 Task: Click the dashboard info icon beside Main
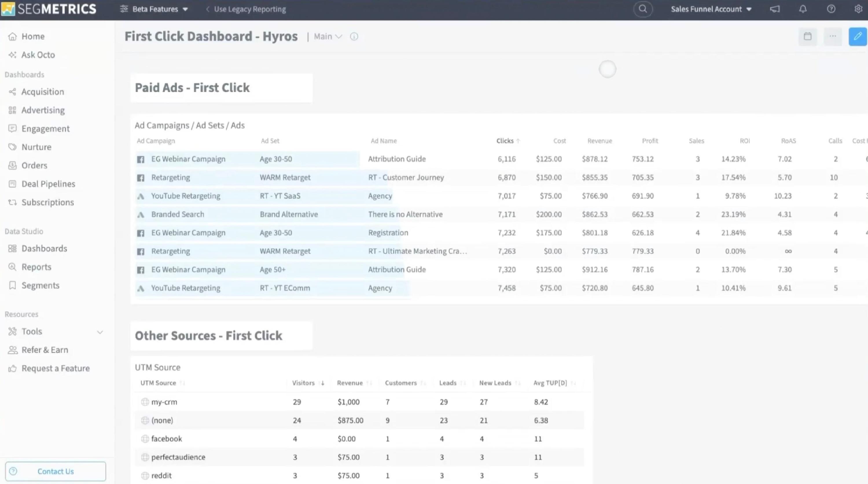point(354,36)
